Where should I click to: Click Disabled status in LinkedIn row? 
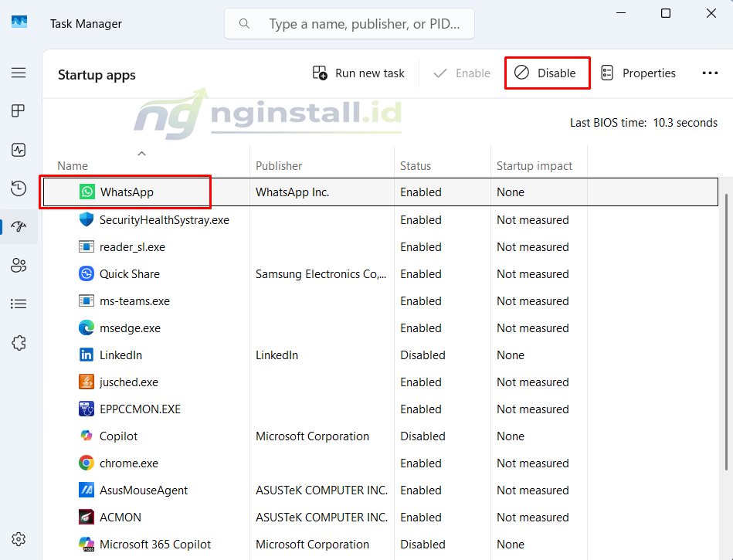coord(422,355)
